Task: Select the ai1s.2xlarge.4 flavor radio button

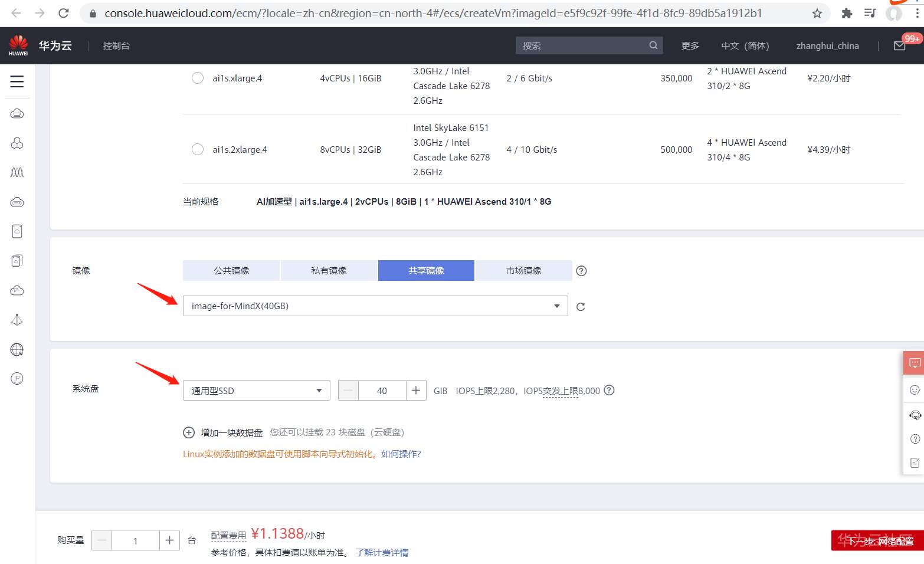Action: tap(198, 149)
